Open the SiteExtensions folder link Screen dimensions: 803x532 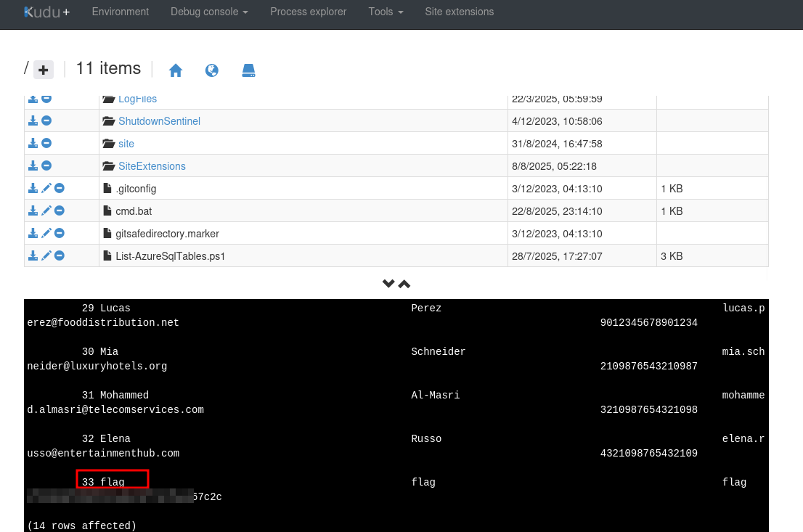coord(152,166)
